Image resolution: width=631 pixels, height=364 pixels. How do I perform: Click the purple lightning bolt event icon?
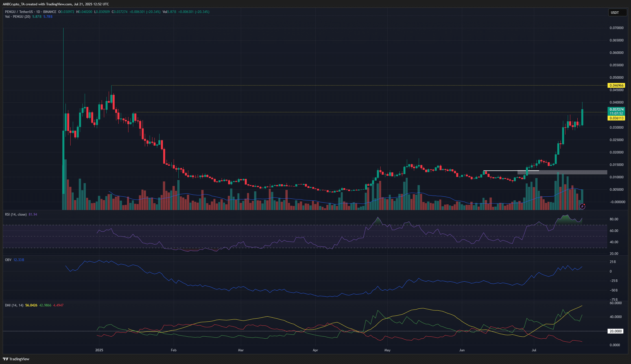582,207
